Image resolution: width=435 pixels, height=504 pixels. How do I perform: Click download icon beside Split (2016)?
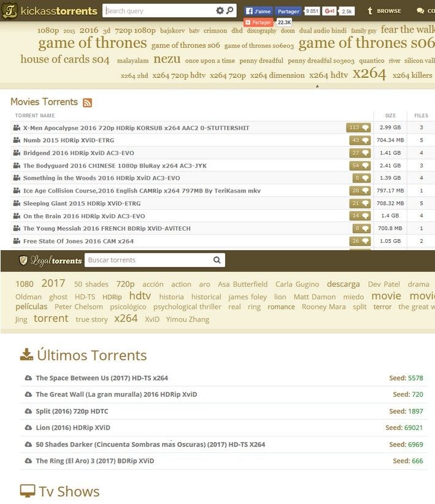(28, 411)
